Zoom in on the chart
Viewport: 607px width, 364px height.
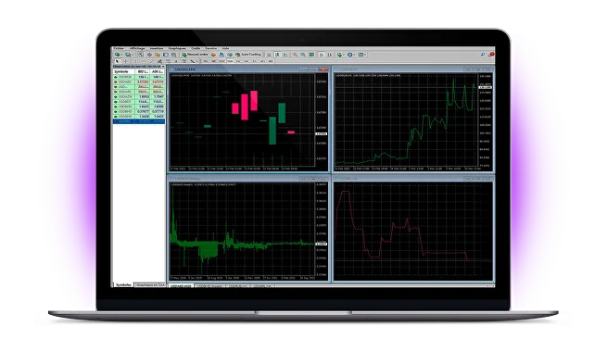(295, 55)
